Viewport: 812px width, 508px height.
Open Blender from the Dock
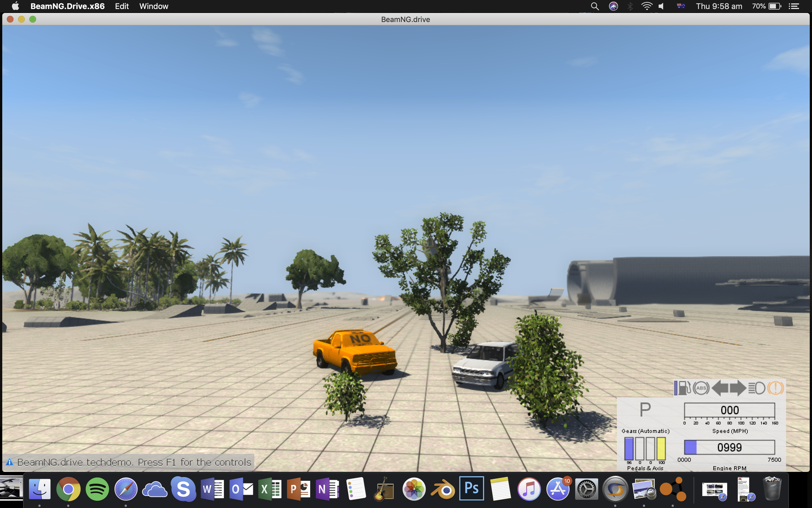(x=443, y=490)
